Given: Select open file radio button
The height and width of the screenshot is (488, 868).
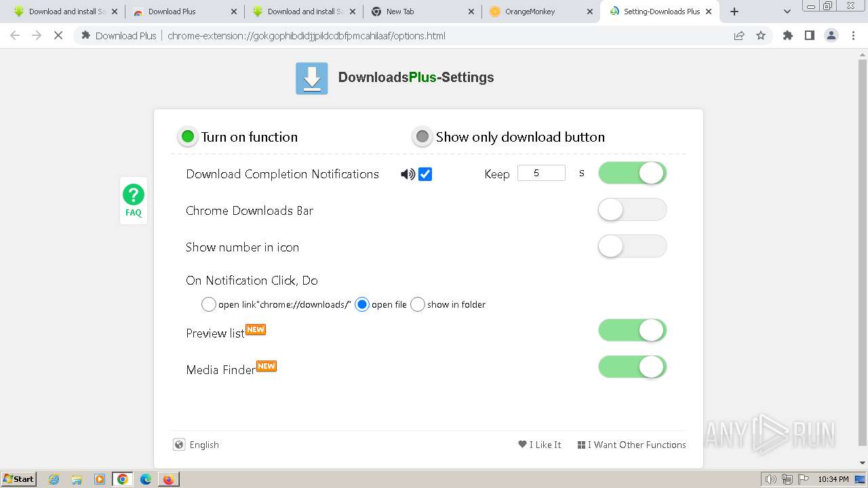Looking at the screenshot, I should pyautogui.click(x=362, y=304).
